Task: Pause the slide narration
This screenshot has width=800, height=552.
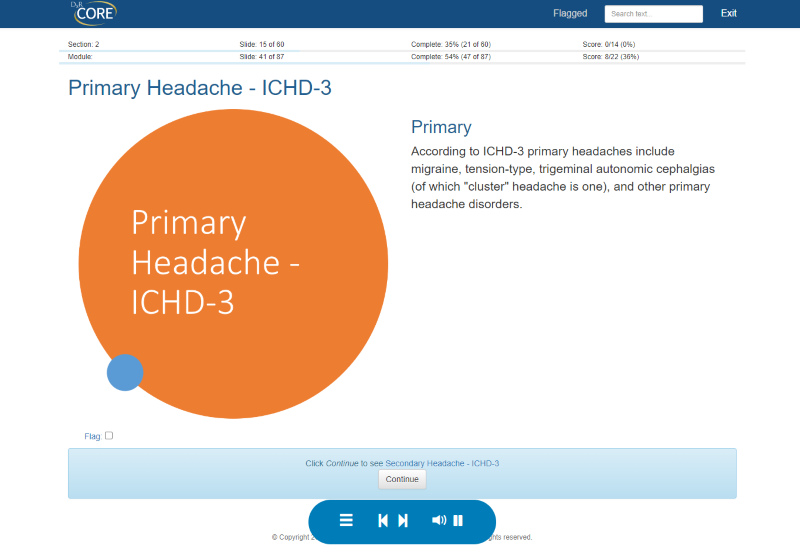Action: [458, 520]
